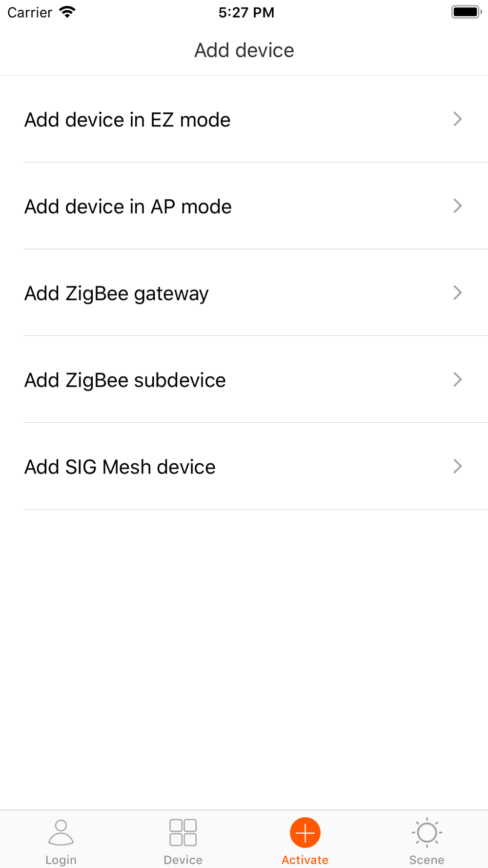Expand chevron for EZ mode row

[x=457, y=119]
